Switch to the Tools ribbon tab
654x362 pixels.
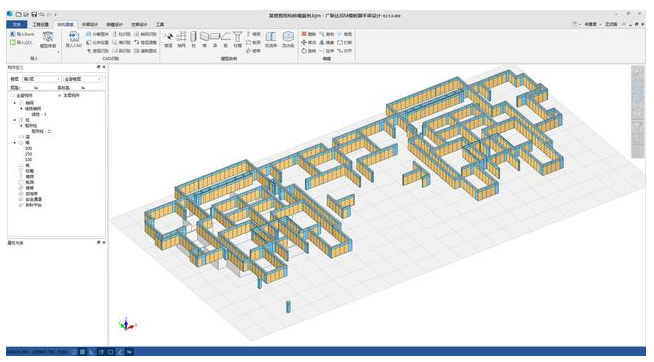160,25
